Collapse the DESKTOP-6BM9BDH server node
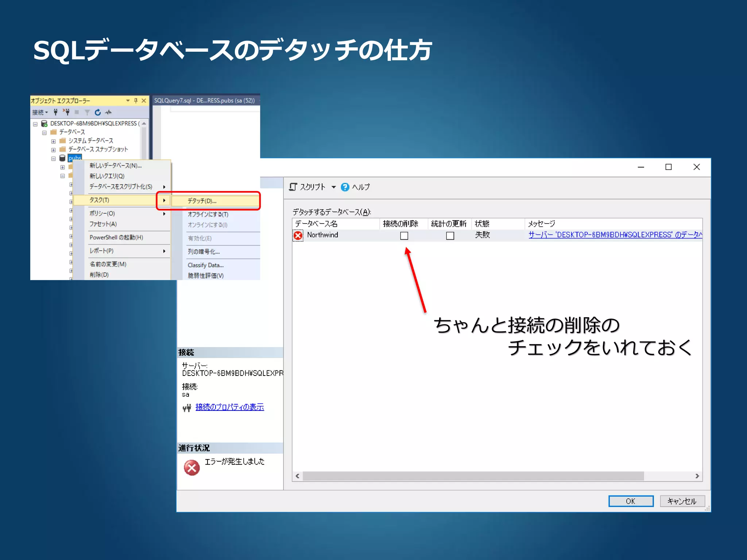This screenshot has height=560, width=747. [x=35, y=124]
